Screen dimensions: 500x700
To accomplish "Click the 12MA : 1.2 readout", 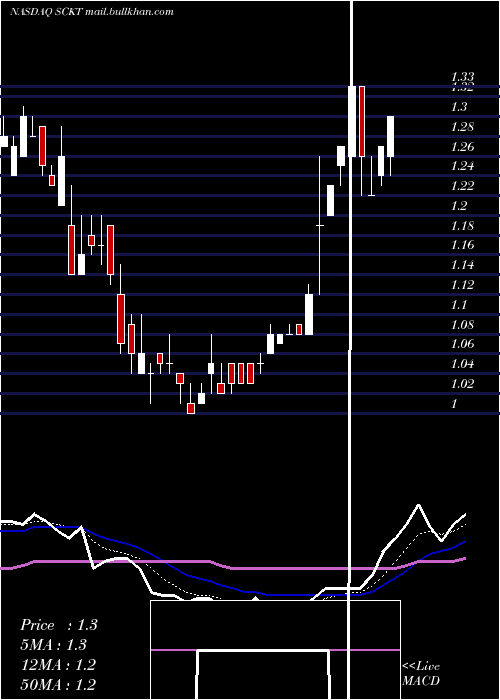I will click(x=58, y=665).
